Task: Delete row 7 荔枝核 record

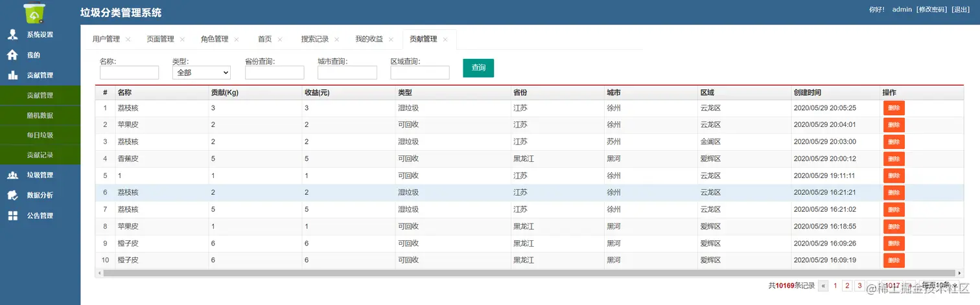Action: coord(894,209)
